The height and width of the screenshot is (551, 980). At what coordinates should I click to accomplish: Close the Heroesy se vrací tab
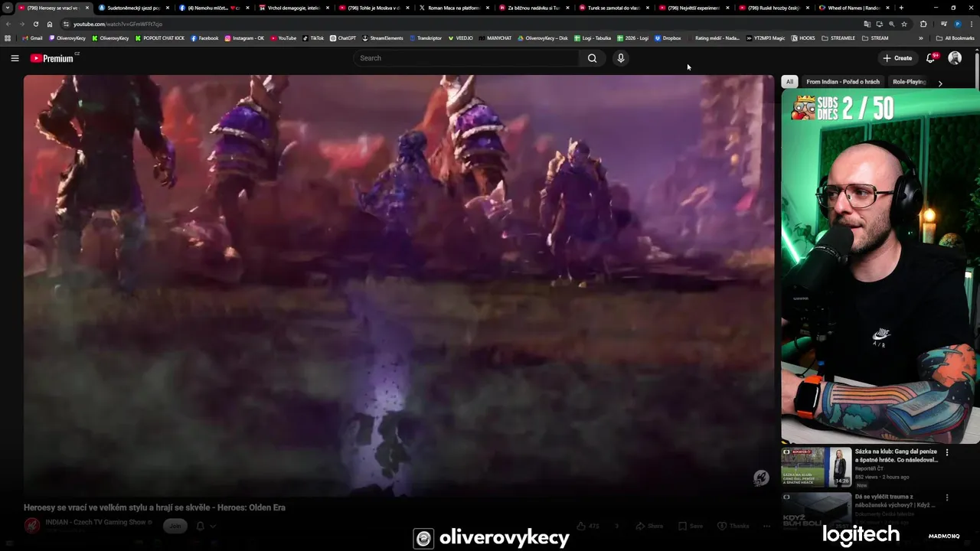tap(87, 8)
